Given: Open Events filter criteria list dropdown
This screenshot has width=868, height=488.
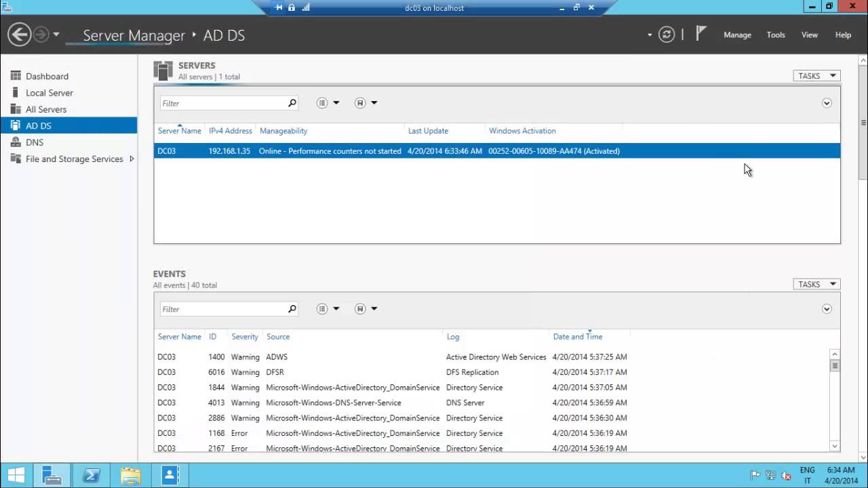Looking at the screenshot, I should click(328, 309).
